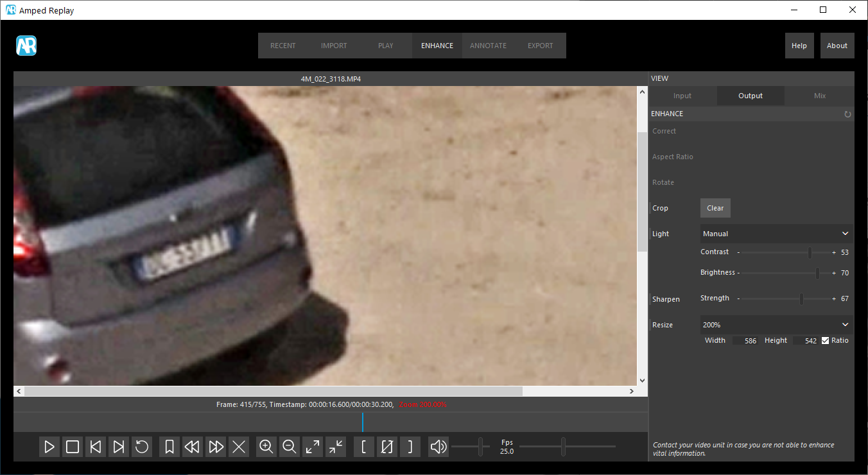
Task: Click the Width input field
Action: coord(745,341)
